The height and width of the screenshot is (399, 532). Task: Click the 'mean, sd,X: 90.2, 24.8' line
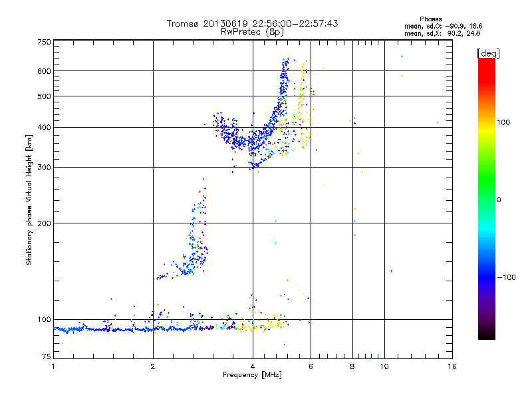pos(442,33)
